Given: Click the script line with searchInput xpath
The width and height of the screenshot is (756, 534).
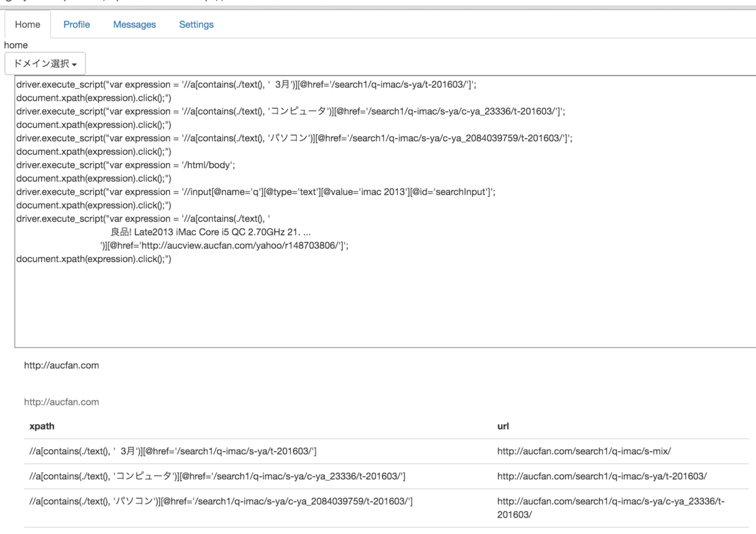Looking at the screenshot, I should point(256,192).
